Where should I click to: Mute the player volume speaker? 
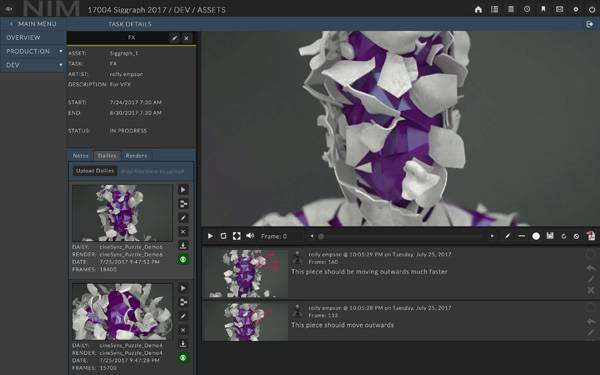coord(250,236)
